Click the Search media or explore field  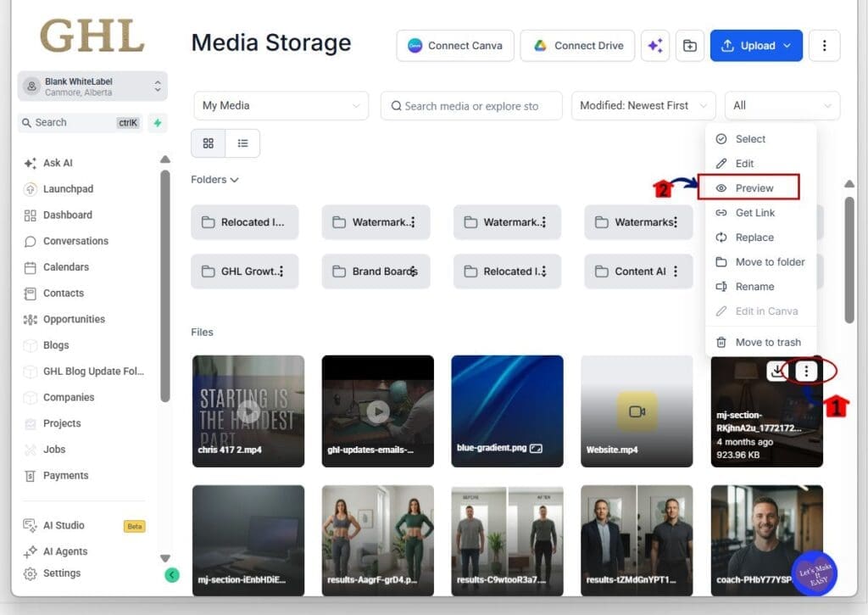(x=471, y=106)
